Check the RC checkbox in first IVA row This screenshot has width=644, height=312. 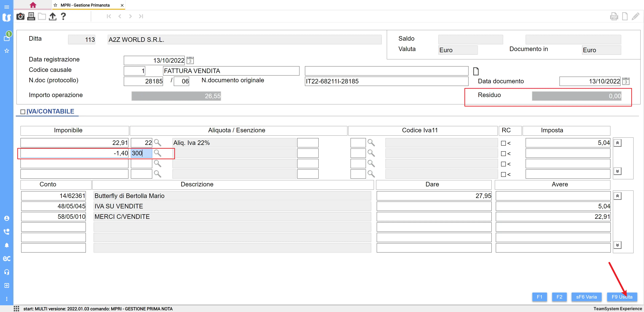click(x=503, y=143)
